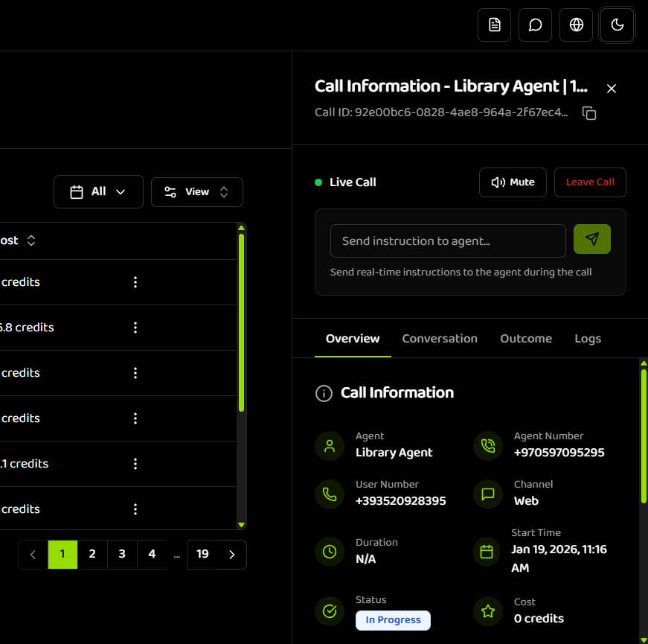Toggle the Cost column sort order
The height and width of the screenshot is (644, 648).
pyautogui.click(x=31, y=240)
